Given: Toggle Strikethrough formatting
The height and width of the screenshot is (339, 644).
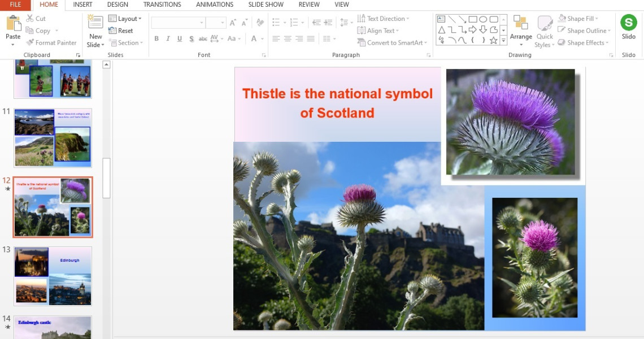Looking at the screenshot, I should pos(203,38).
